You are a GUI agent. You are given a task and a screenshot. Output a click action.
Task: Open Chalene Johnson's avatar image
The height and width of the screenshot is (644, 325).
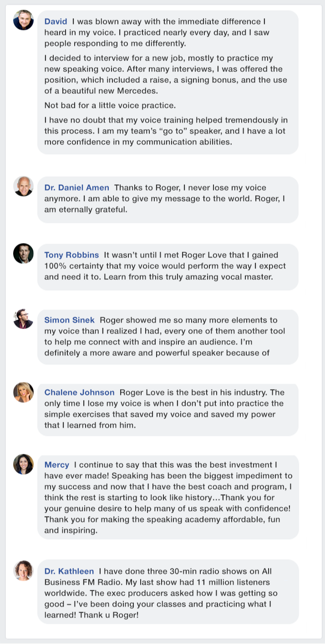point(23,392)
